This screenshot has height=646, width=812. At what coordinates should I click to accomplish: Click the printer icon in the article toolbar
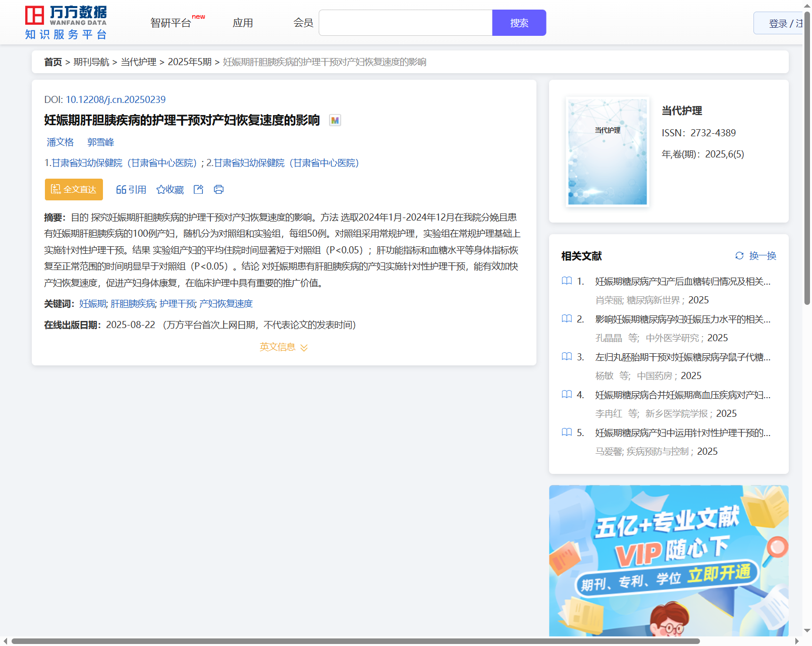(219, 189)
